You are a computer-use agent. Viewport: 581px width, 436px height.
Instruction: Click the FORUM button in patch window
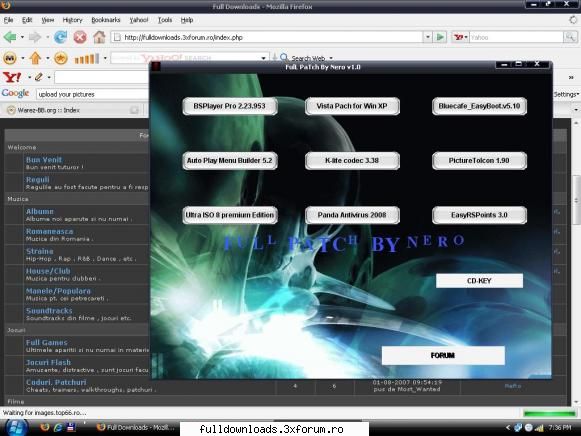443,356
